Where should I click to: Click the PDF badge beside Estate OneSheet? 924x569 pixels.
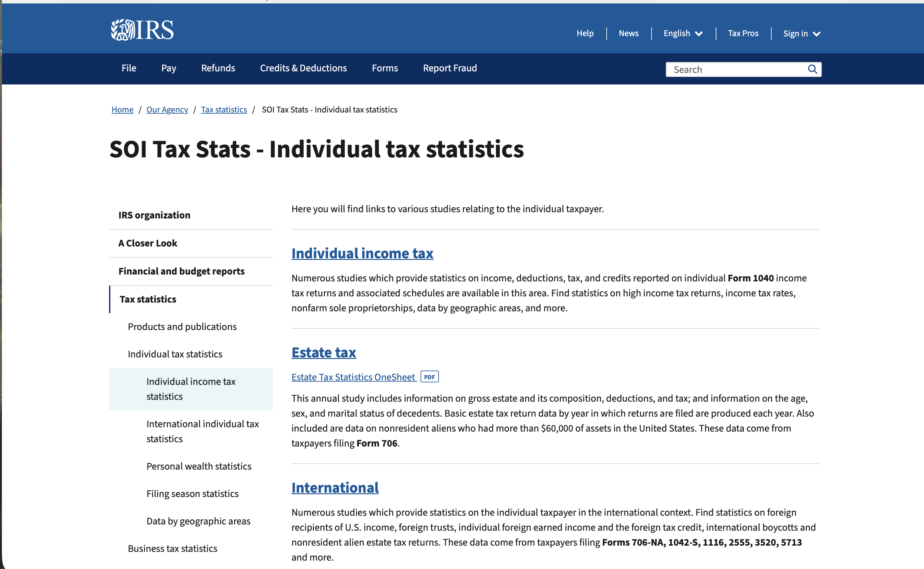coord(429,377)
